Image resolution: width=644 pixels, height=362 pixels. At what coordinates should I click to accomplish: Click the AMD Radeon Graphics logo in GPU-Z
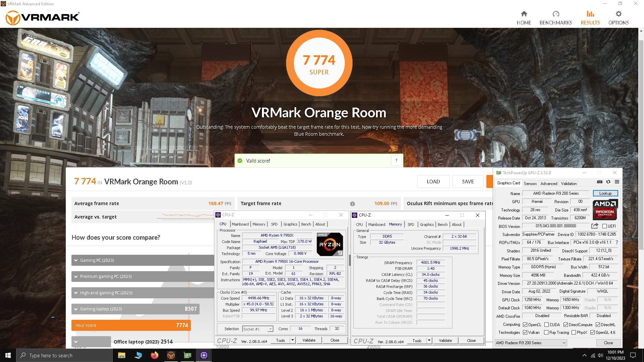click(x=605, y=209)
